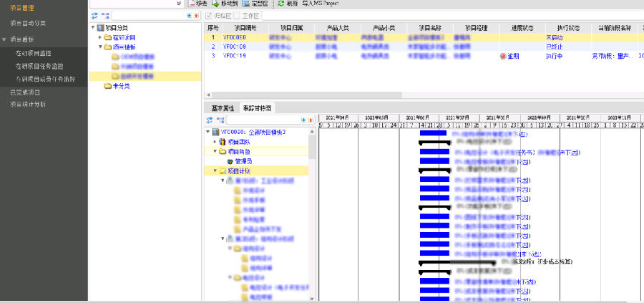Switch to the 基本属性 tab
This screenshot has width=644, height=303.
tap(223, 108)
